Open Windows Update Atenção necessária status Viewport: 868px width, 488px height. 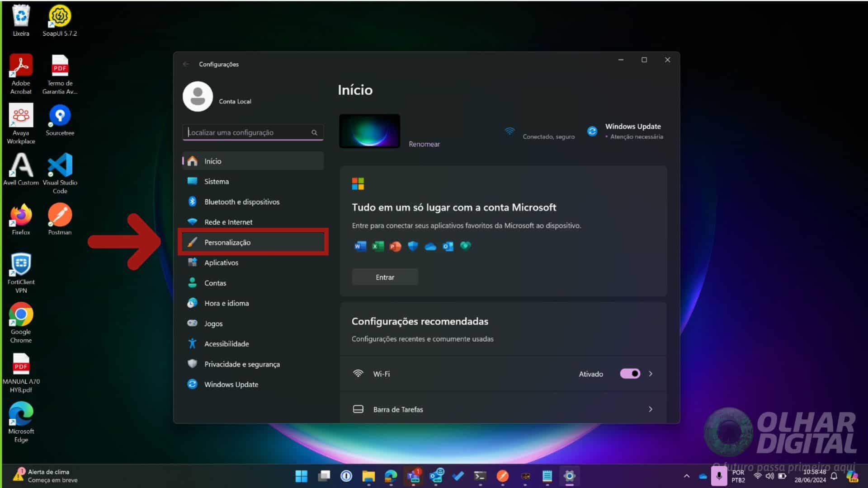[x=625, y=131]
